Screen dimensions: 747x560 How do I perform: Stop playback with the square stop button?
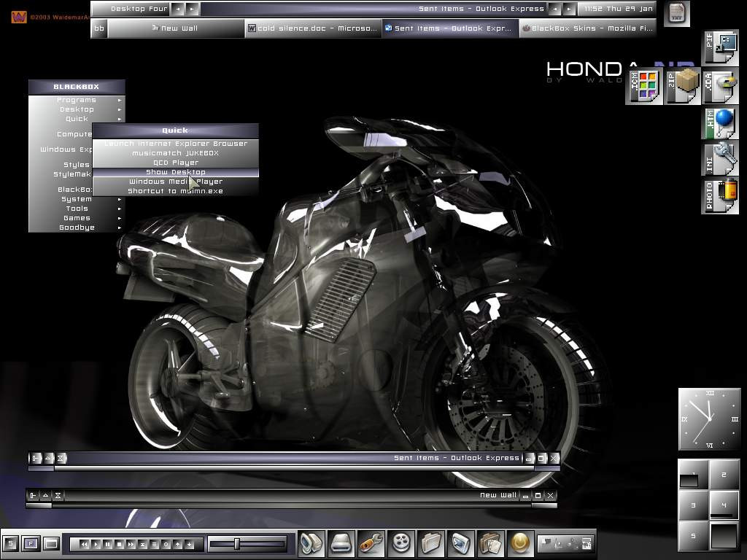120,544
